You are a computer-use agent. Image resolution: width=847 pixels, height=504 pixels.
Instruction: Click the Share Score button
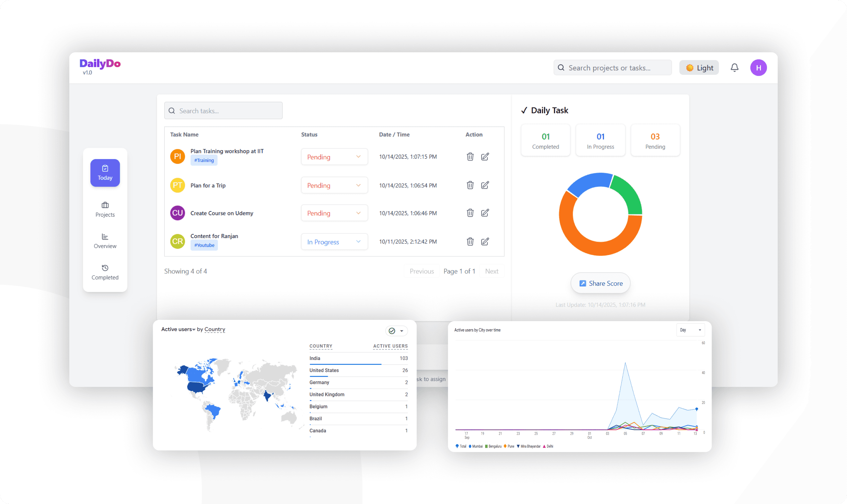point(600,283)
